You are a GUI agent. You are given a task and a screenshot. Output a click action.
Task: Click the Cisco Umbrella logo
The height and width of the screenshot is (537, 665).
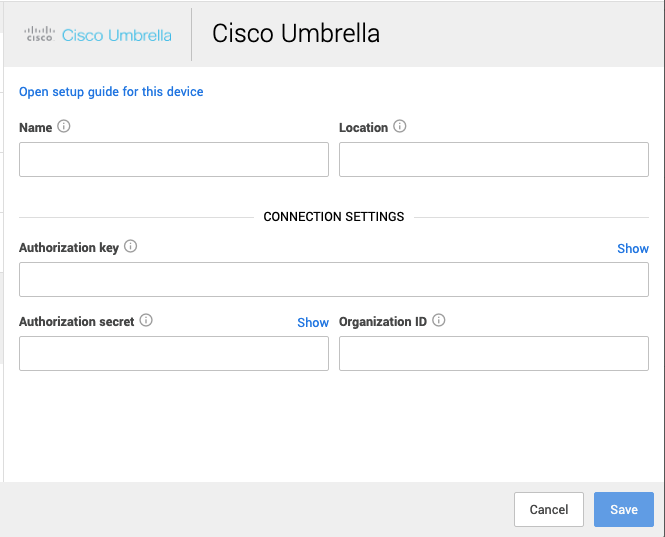pyautogui.click(x=98, y=35)
